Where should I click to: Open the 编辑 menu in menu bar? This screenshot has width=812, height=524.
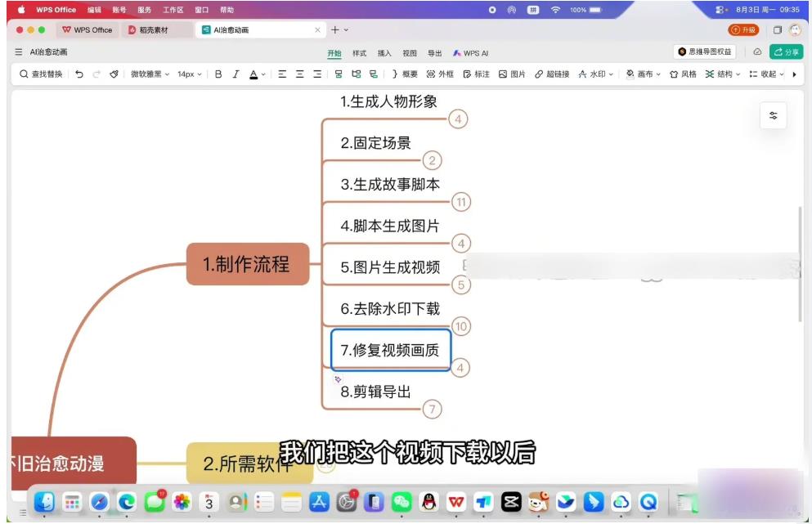click(94, 9)
